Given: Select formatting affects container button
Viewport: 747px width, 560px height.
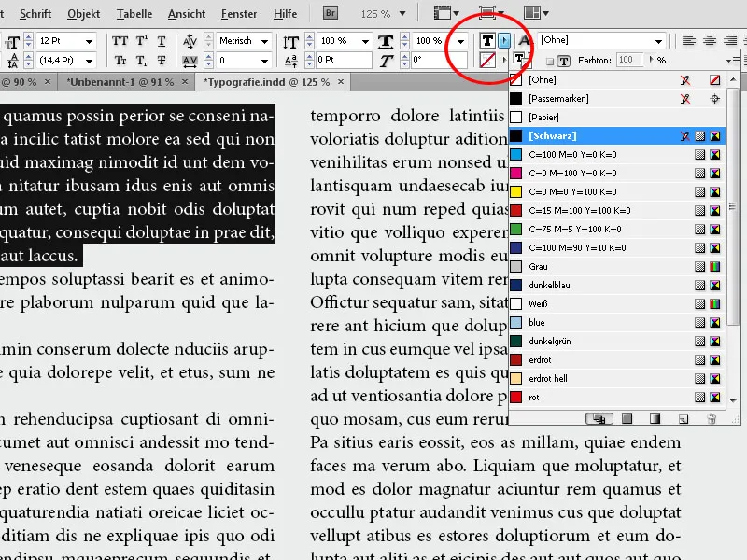Looking at the screenshot, I should coord(550,61).
